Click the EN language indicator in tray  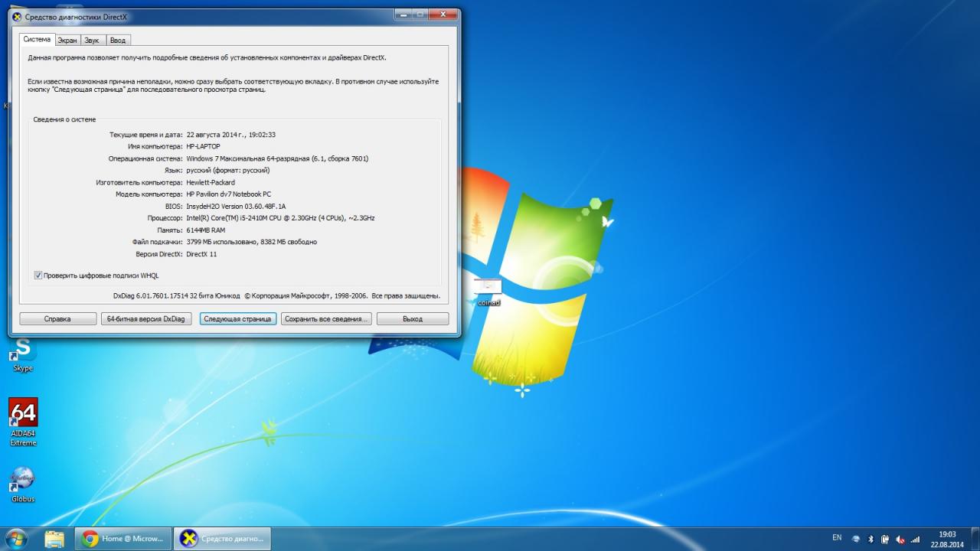tap(837, 539)
